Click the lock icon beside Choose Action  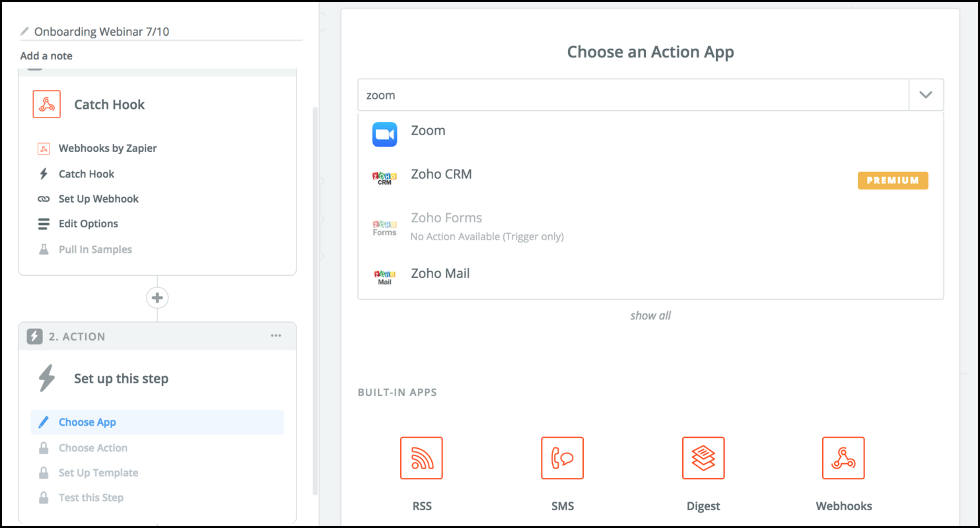(44, 448)
